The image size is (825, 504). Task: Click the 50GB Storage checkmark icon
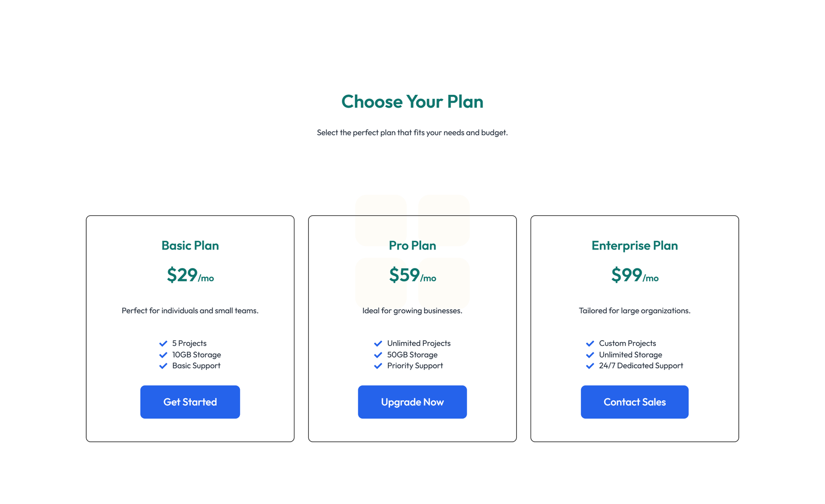coord(377,355)
